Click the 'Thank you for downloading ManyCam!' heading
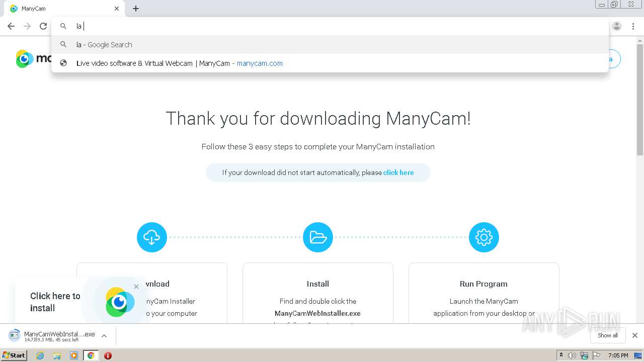This screenshot has height=362, width=644. point(318,119)
